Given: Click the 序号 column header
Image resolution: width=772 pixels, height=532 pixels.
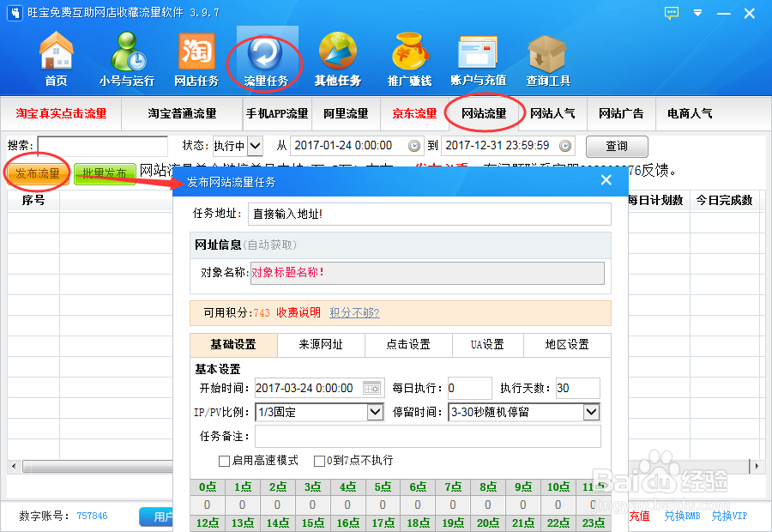Looking at the screenshot, I should coord(33,201).
